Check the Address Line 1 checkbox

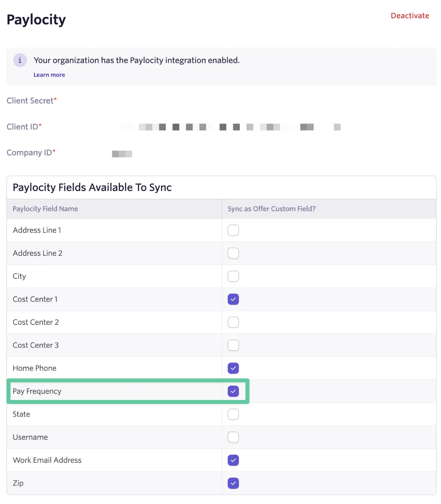click(233, 230)
